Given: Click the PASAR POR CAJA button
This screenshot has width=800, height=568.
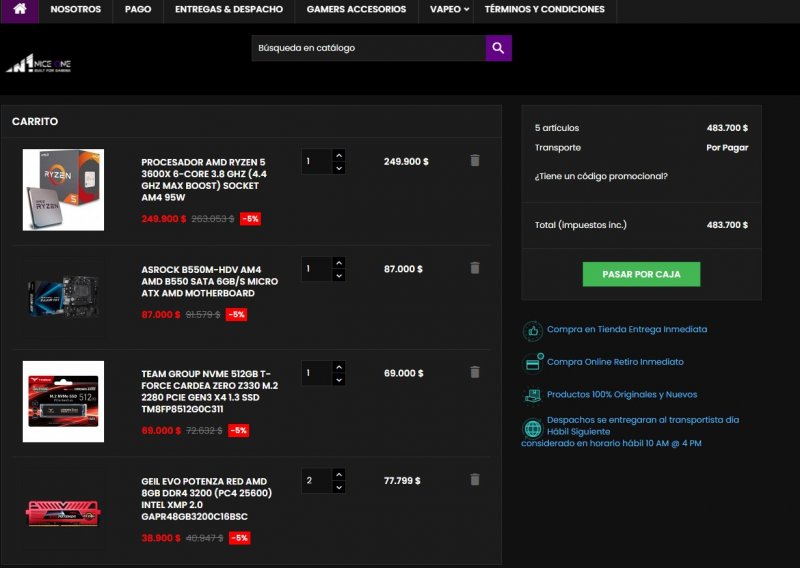Looking at the screenshot, I should (641, 274).
